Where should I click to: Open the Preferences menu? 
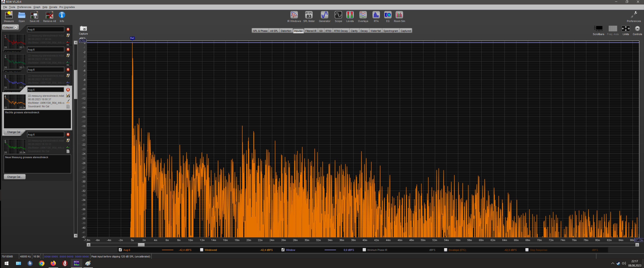(24, 7)
